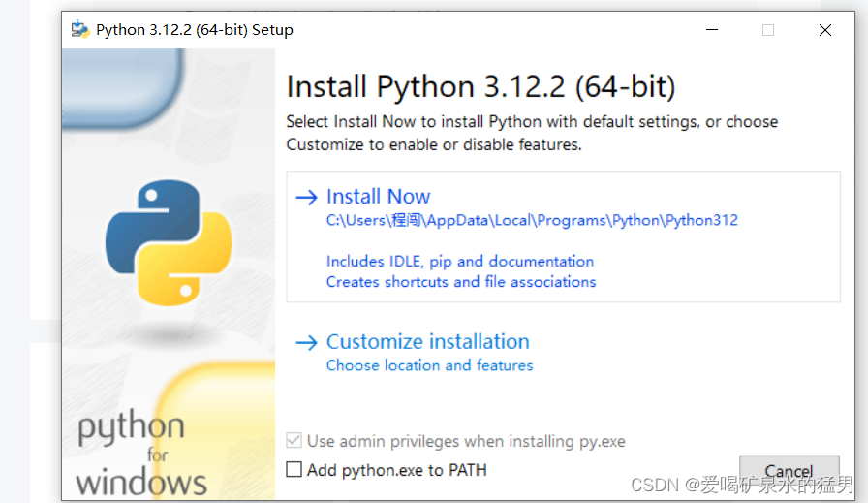Click 'Creates shortcuts and file associations' text
Image resolution: width=868 pixels, height=503 pixels.
coord(460,282)
